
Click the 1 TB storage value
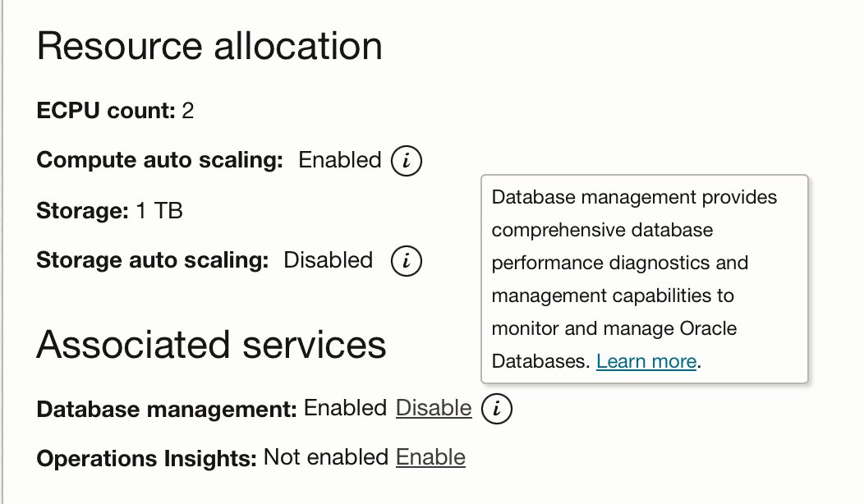click(159, 211)
